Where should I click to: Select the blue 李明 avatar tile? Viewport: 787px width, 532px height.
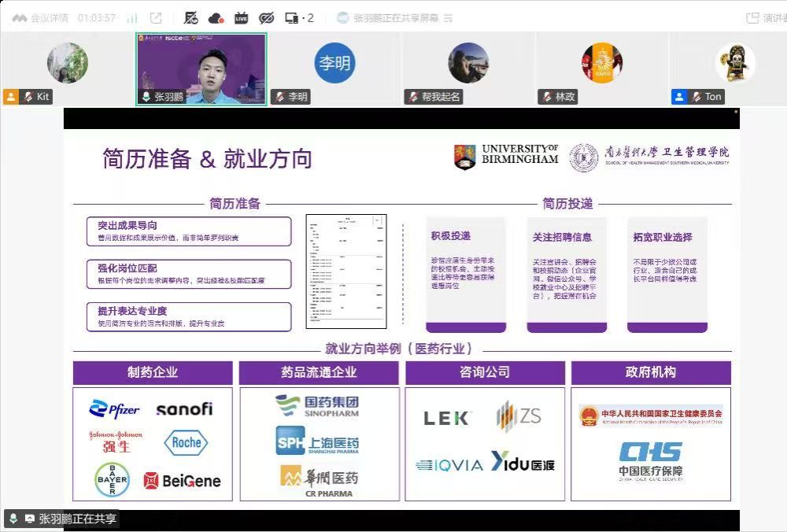pos(334,63)
